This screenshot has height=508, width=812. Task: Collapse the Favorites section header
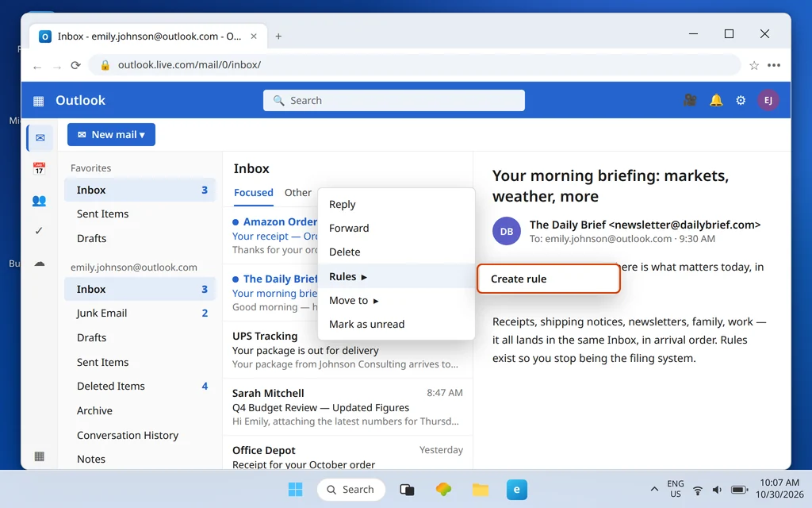[90, 168]
